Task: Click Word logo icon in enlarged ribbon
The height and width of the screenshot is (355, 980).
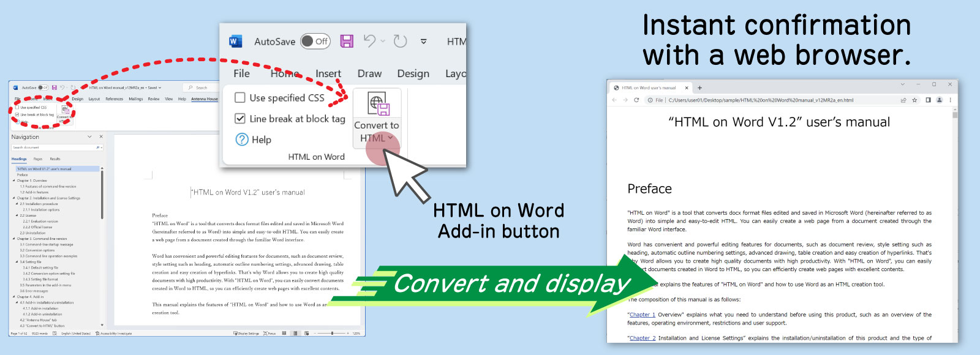Action: (235, 42)
